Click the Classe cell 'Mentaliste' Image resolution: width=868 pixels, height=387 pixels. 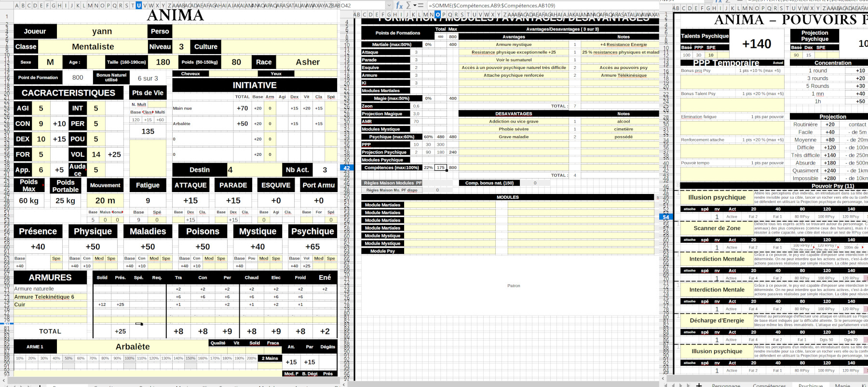(93, 47)
